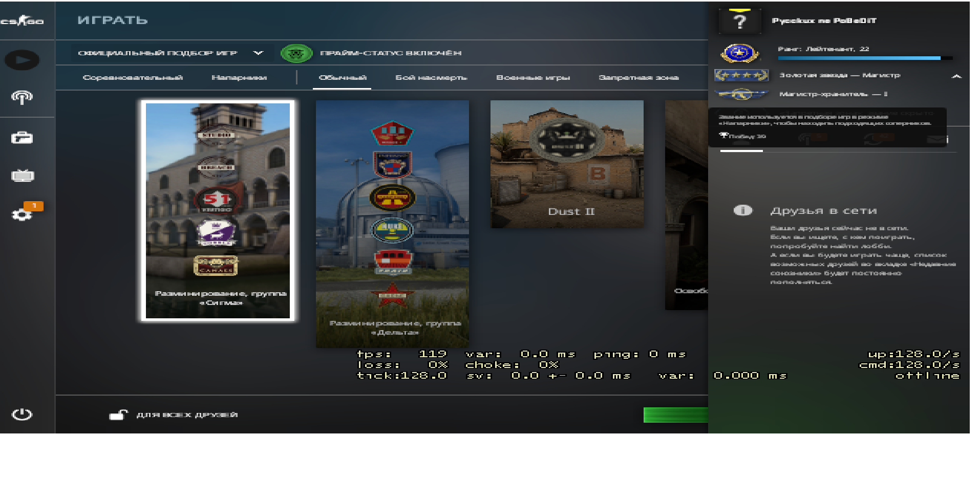Image resolution: width=980 pixels, height=479 pixels.
Task: Click the tick:128.0 readout
Action: click(x=402, y=376)
